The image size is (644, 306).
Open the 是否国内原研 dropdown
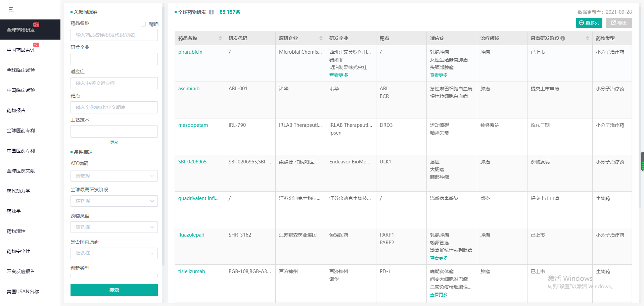(114, 253)
